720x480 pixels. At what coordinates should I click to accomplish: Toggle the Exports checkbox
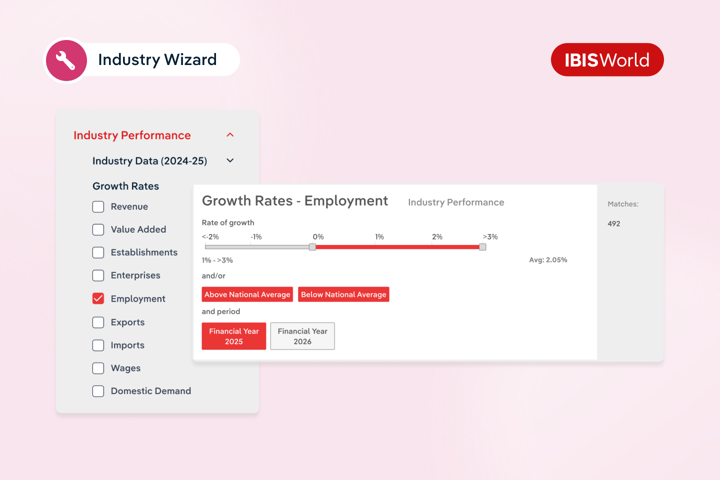(98, 323)
